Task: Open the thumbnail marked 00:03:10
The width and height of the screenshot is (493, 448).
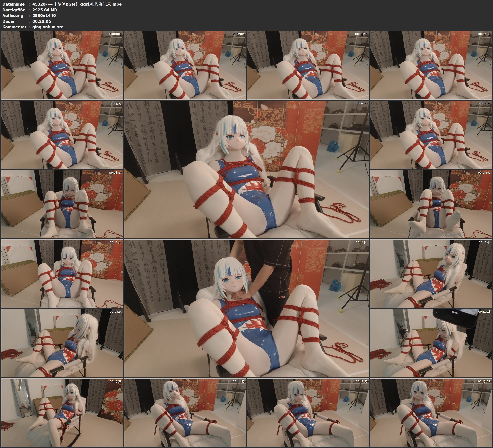Action: click(308, 65)
